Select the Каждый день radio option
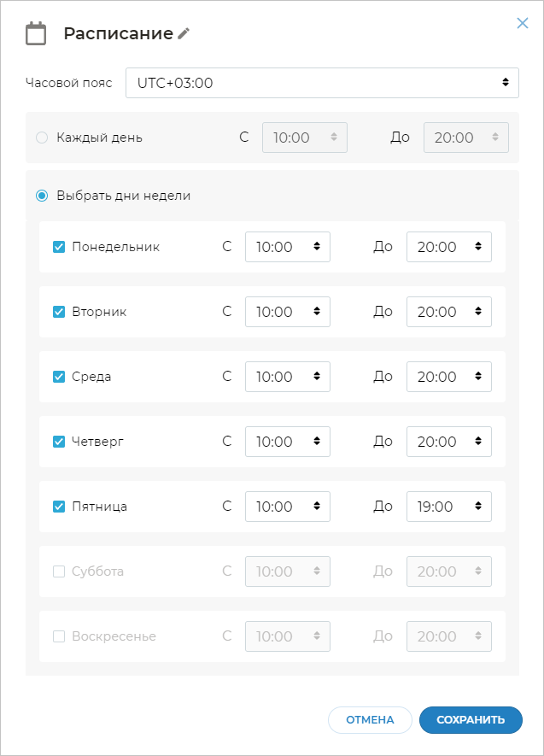The width and height of the screenshot is (544, 756). point(42,138)
